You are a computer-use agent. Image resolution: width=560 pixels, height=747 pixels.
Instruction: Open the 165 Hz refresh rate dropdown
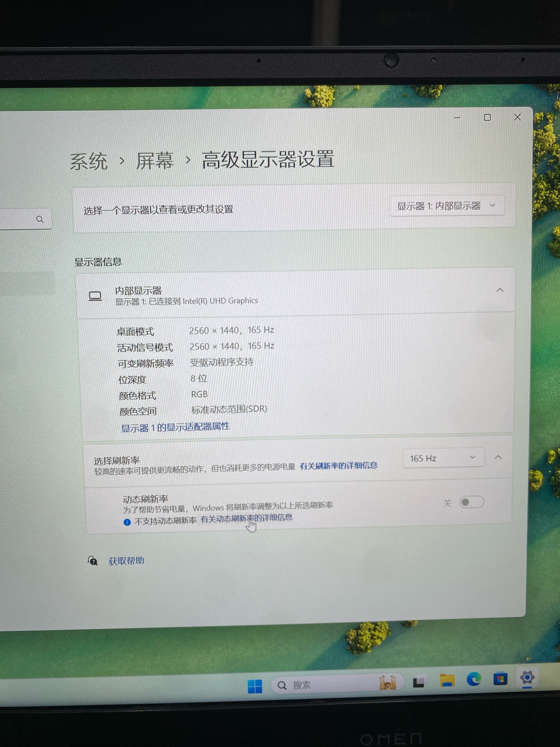coord(443,458)
